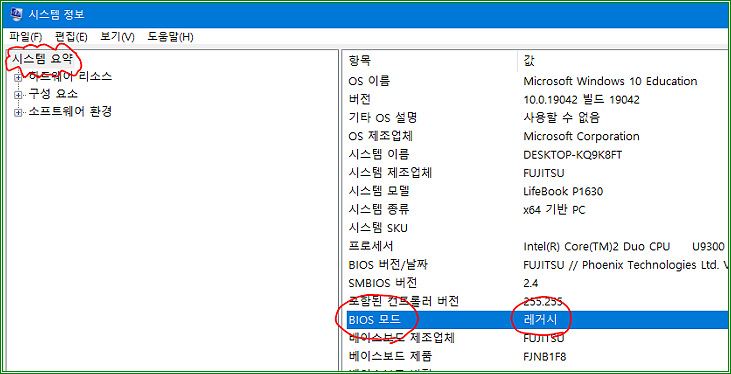
Task: Open the 보기(V) menu
Action: (117, 37)
